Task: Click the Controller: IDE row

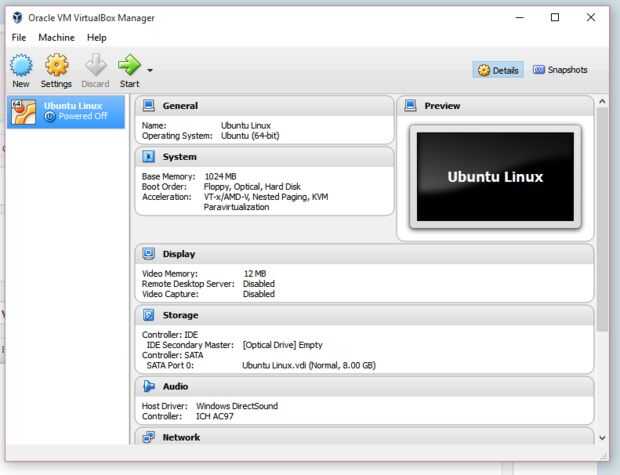Action: [x=170, y=335]
